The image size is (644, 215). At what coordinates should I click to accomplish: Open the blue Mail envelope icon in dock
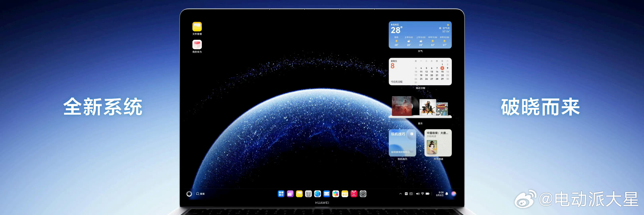[327, 194]
